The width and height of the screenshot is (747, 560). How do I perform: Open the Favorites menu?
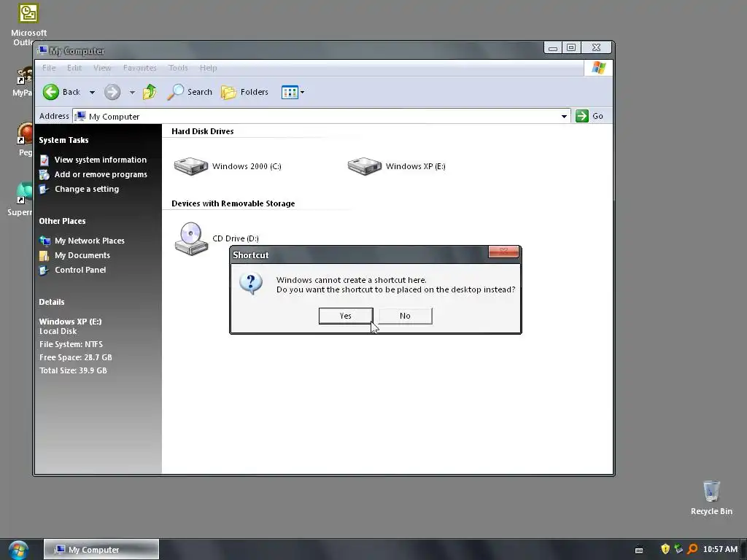click(x=139, y=68)
